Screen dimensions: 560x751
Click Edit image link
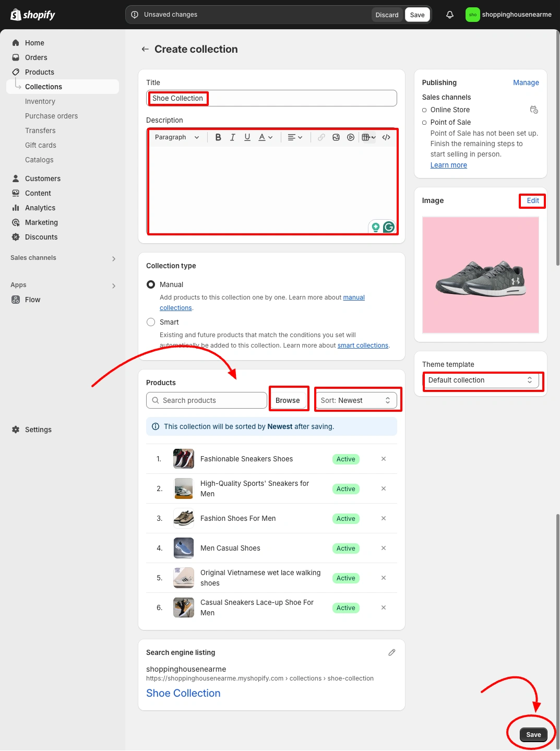click(x=533, y=200)
